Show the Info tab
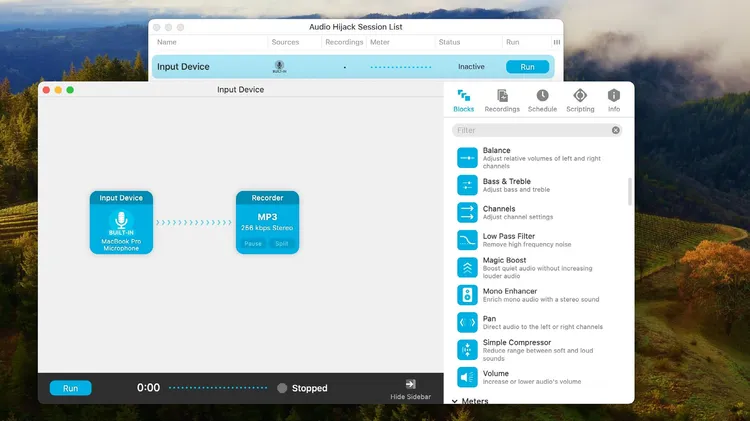Viewport: 750px width, 421px height. (x=614, y=101)
